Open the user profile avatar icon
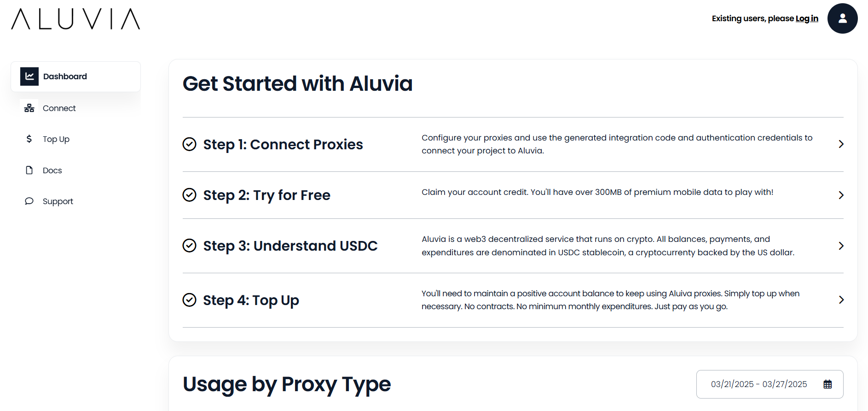The height and width of the screenshot is (411, 868). click(842, 18)
